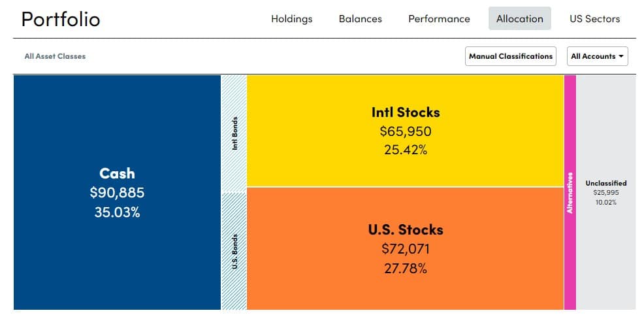The image size is (644, 315).
Task: Select the gray Unclassified block
Action: [605, 248]
